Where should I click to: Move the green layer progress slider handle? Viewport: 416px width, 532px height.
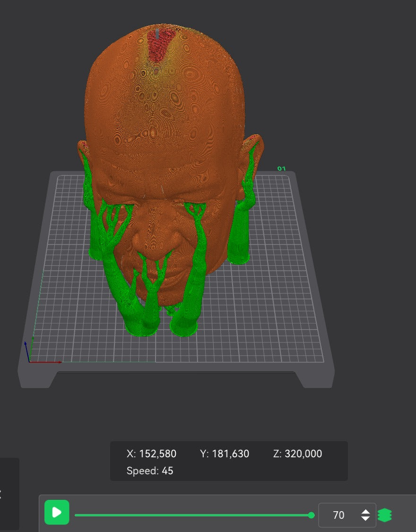(311, 515)
